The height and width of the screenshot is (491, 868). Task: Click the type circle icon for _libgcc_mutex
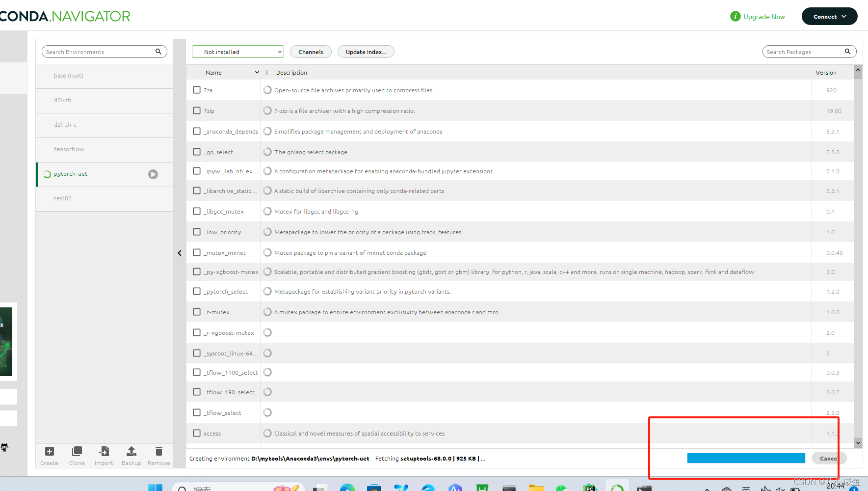click(267, 211)
